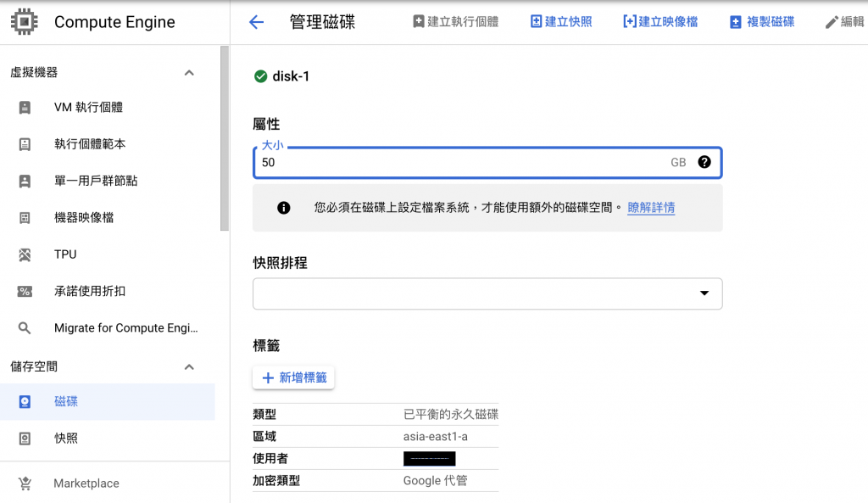This screenshot has width=868, height=503.
Task: Collapse the 虛擬機器 section chevron
Action: pyautogui.click(x=189, y=73)
